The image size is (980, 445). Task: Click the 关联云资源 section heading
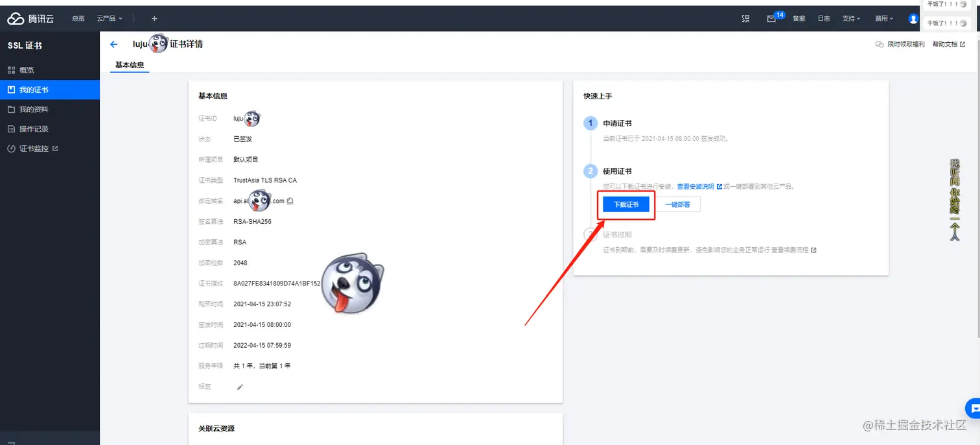pyautogui.click(x=216, y=429)
